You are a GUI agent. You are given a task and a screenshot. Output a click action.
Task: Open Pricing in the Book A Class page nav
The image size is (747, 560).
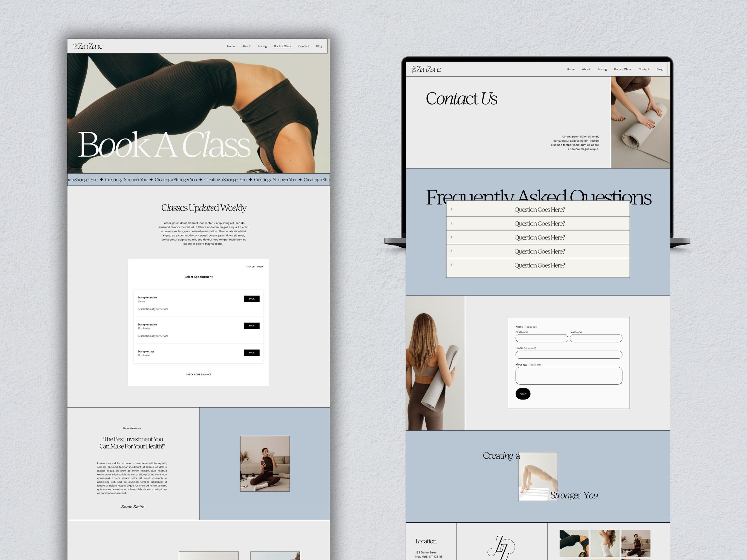[262, 46]
